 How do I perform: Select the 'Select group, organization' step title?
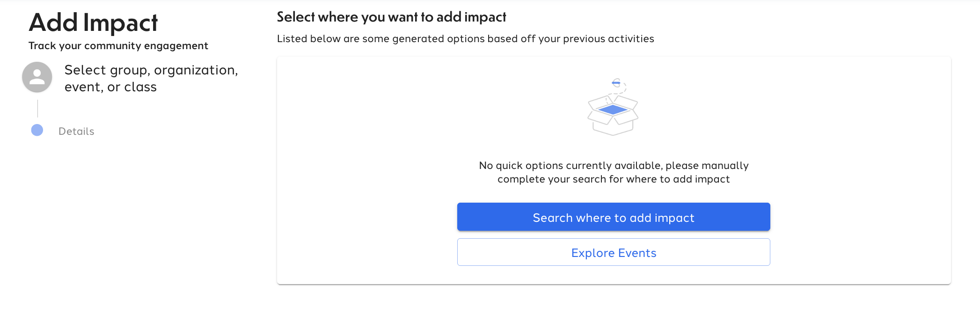click(151, 70)
